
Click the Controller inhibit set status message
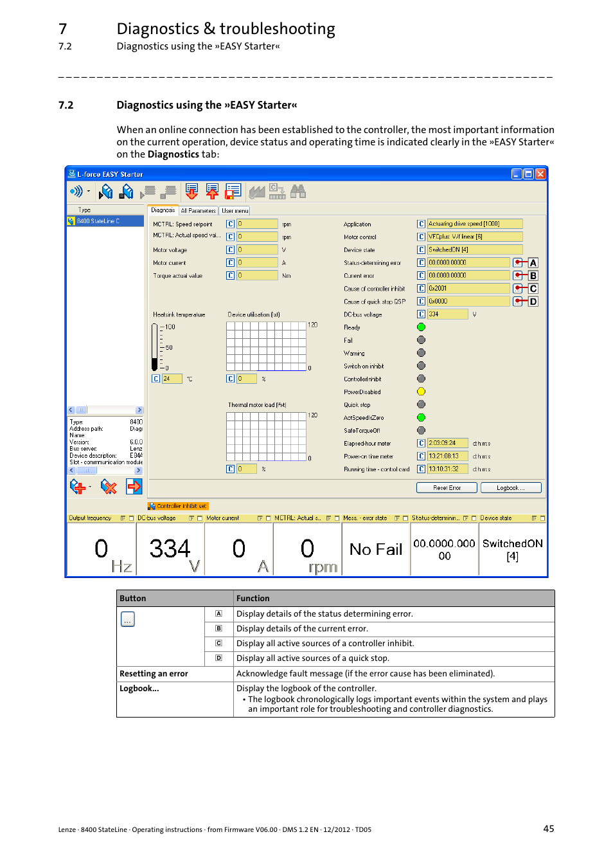[178, 507]
